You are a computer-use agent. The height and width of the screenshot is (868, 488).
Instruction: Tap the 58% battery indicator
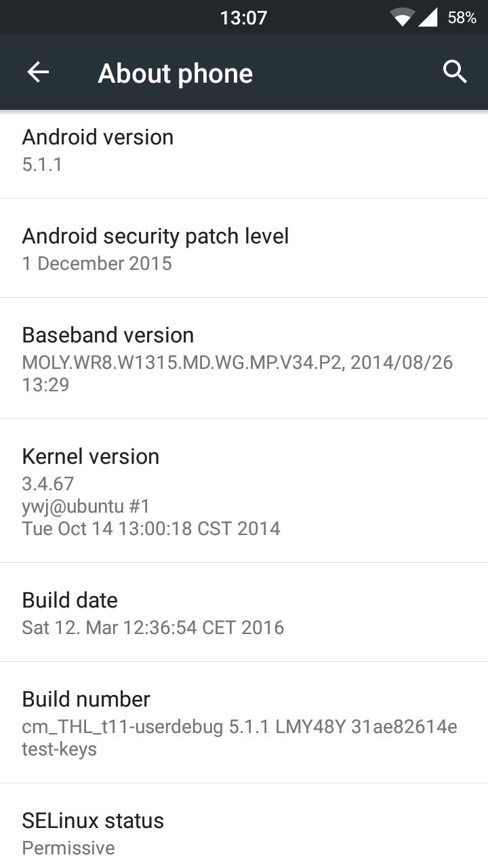coord(462,18)
